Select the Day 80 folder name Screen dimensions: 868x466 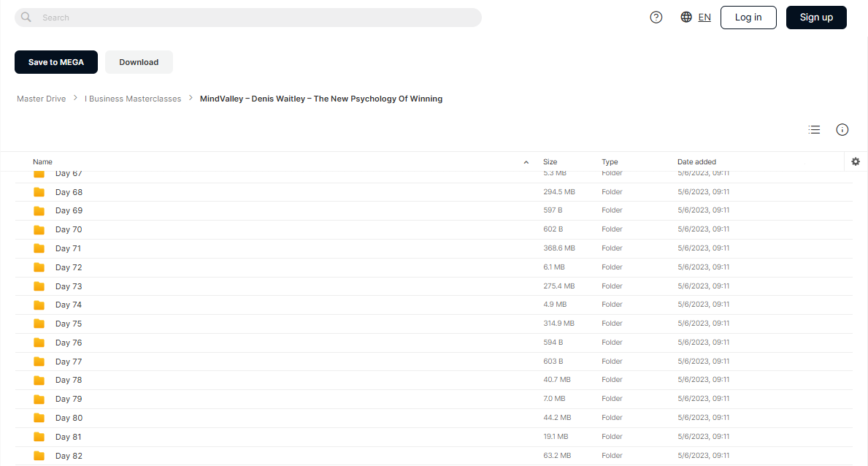click(x=69, y=418)
